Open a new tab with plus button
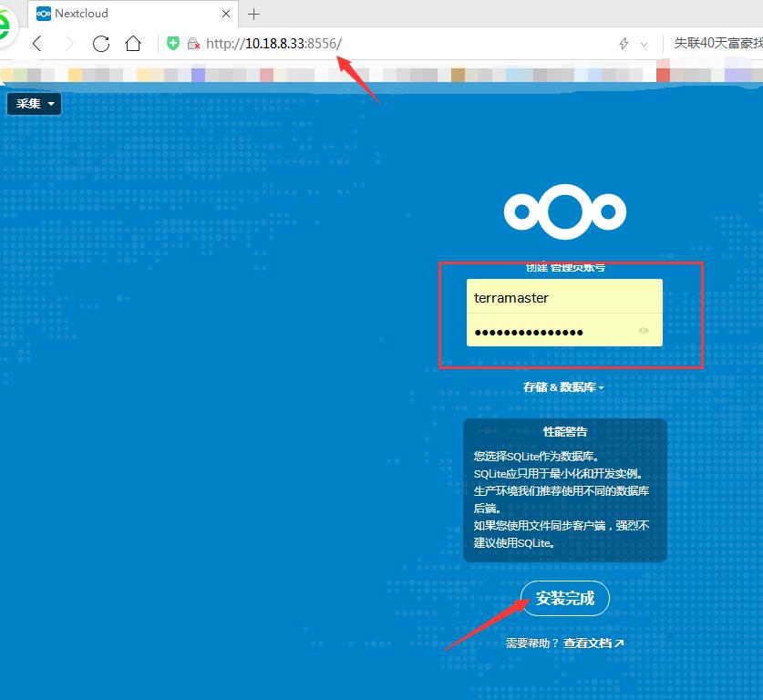763x700 pixels. (253, 14)
